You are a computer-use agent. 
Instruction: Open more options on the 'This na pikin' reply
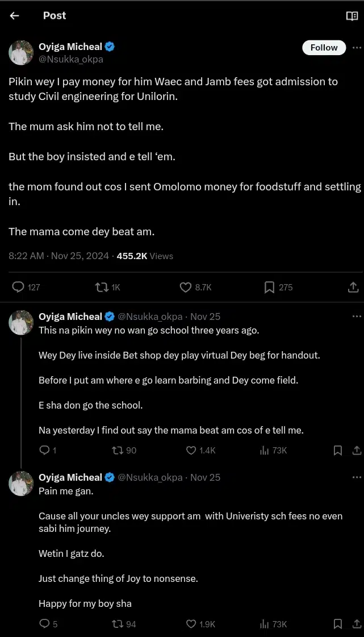(x=357, y=317)
